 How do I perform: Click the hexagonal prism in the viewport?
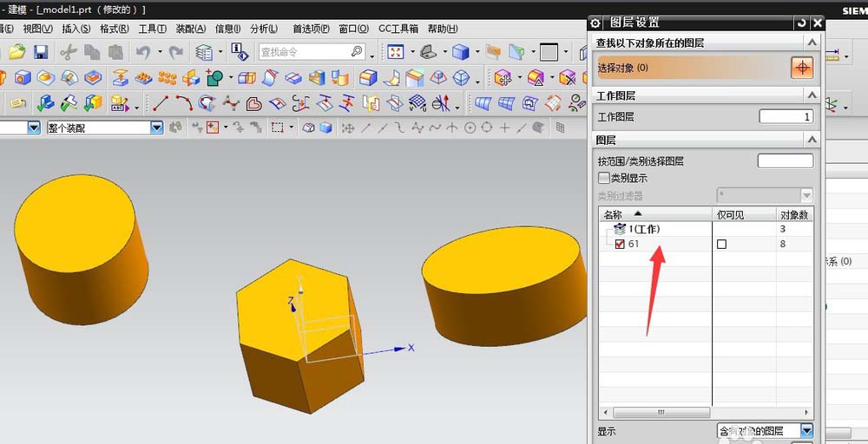tap(299, 336)
